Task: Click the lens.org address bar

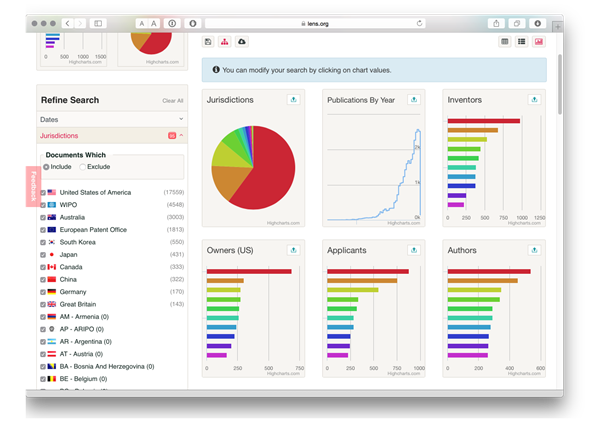Action: point(315,23)
